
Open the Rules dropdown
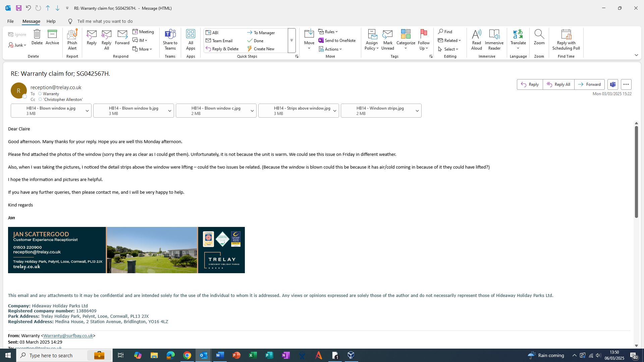pos(328,32)
